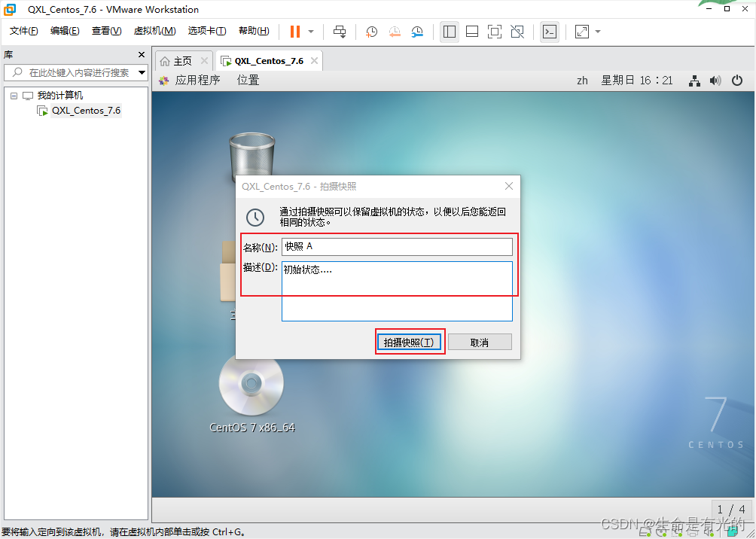Click the stretch guest display icon
The image size is (756, 539).
point(582,32)
